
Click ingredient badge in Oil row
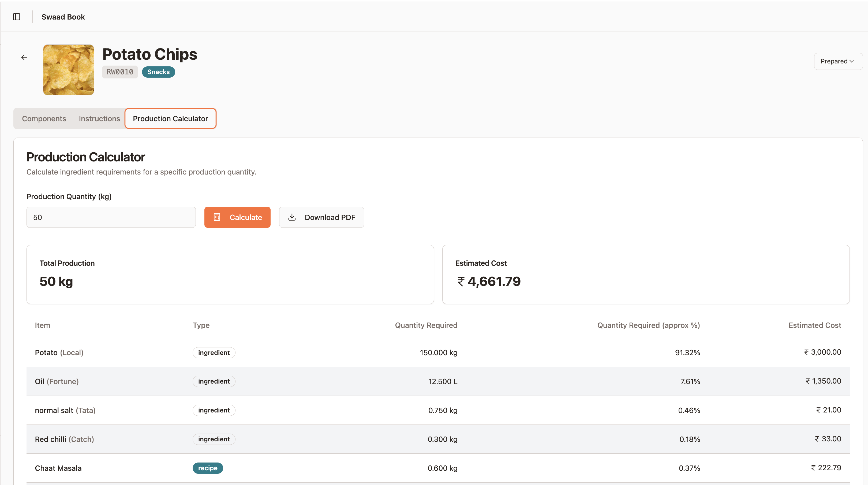pos(214,381)
